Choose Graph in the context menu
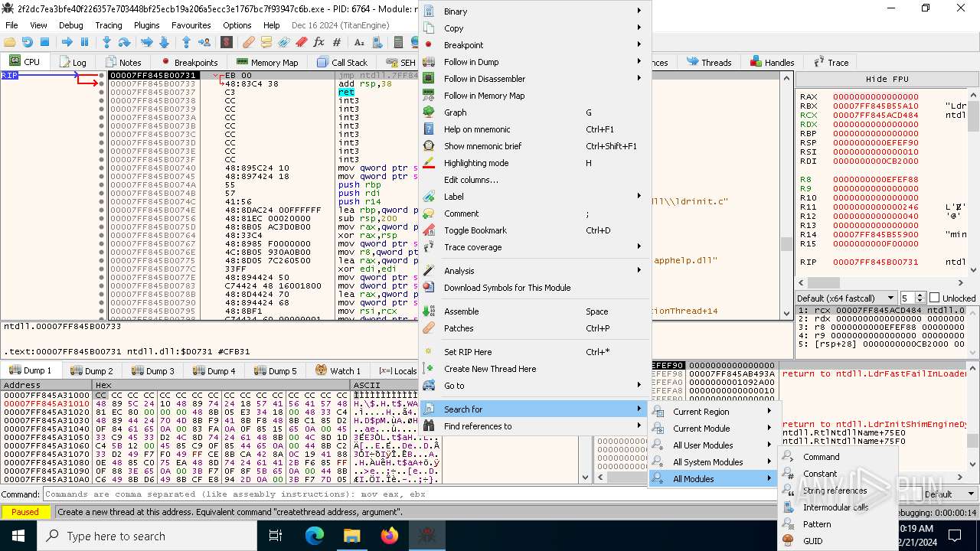The width and height of the screenshot is (980, 551). pos(535,112)
